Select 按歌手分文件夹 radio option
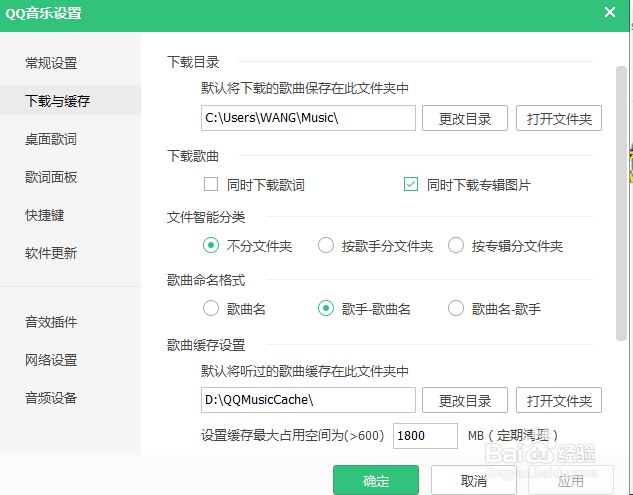 326,245
